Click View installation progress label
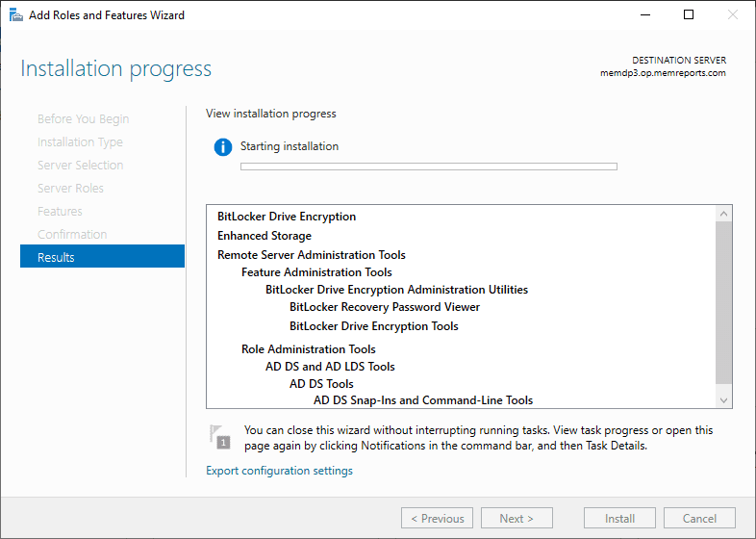 (271, 114)
